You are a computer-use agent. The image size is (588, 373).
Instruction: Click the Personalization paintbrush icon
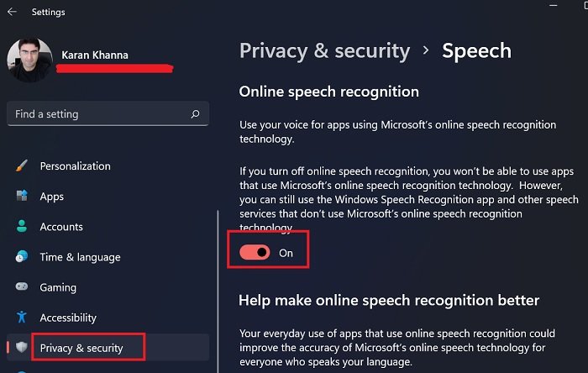[x=23, y=166]
